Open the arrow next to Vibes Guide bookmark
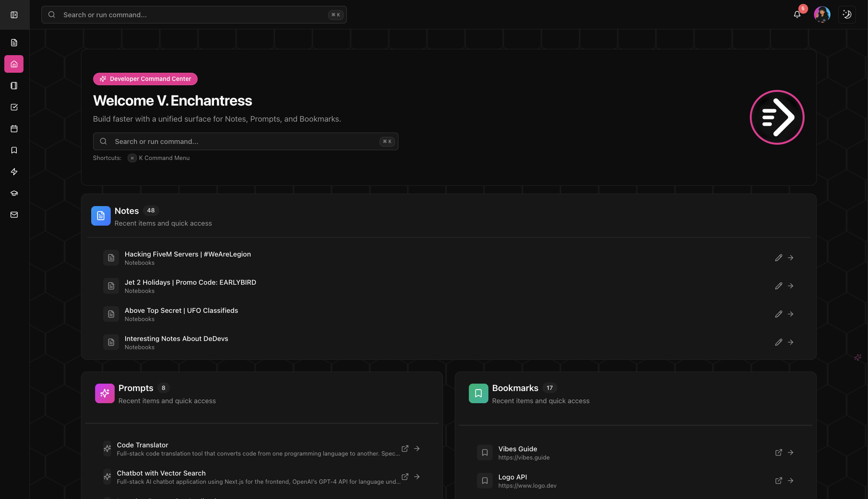The height and width of the screenshot is (499, 868). [x=791, y=452]
